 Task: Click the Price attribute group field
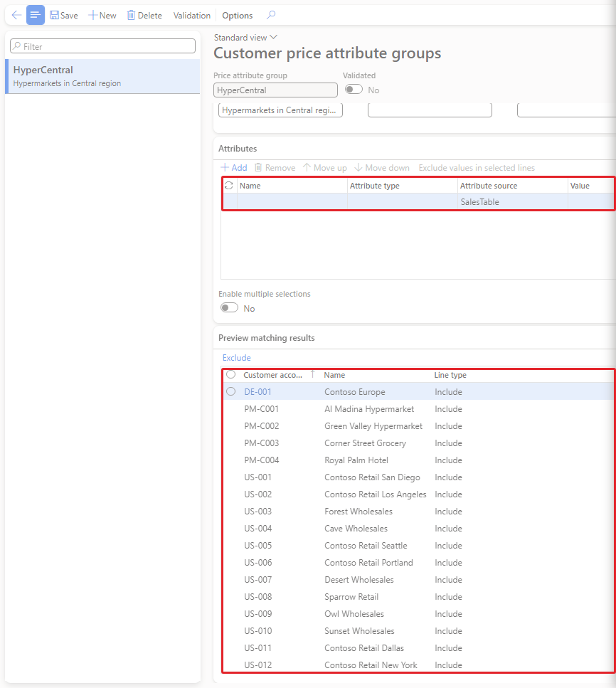[275, 90]
